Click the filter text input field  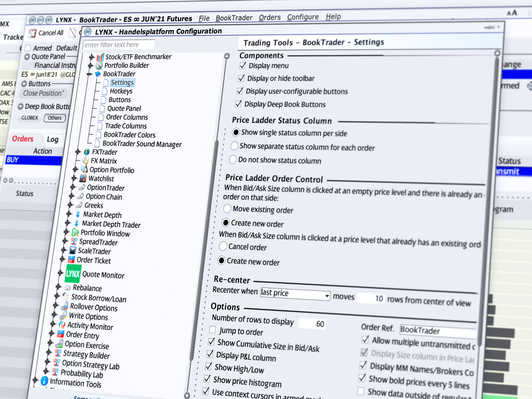point(119,44)
